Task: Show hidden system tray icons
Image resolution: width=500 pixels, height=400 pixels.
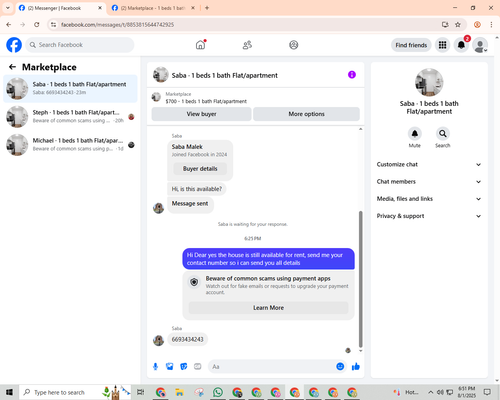Action: coord(431,392)
